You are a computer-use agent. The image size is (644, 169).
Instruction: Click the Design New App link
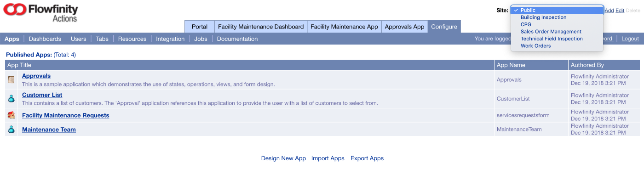(x=283, y=158)
